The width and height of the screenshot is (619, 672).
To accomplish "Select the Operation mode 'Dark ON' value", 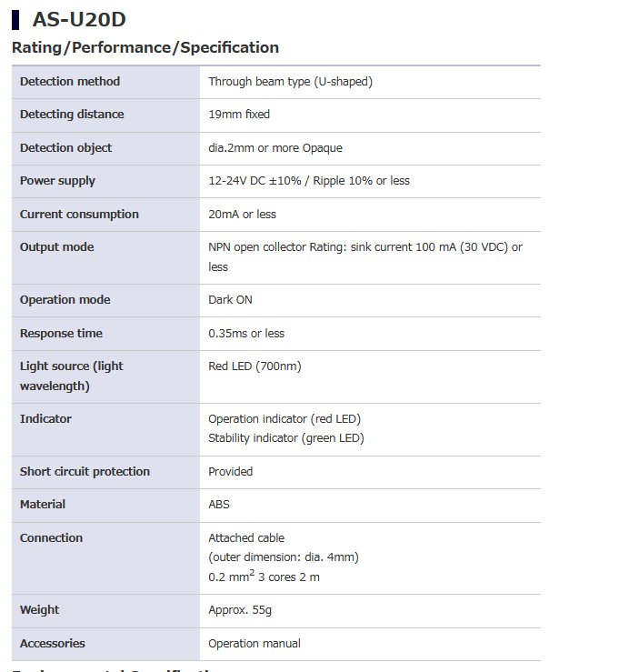I will [x=231, y=300].
